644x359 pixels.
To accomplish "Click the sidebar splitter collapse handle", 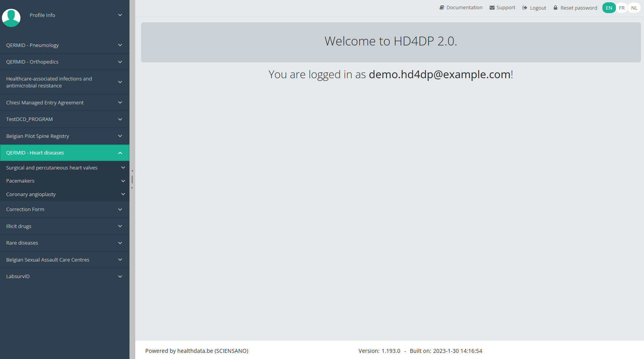I will click(132, 179).
